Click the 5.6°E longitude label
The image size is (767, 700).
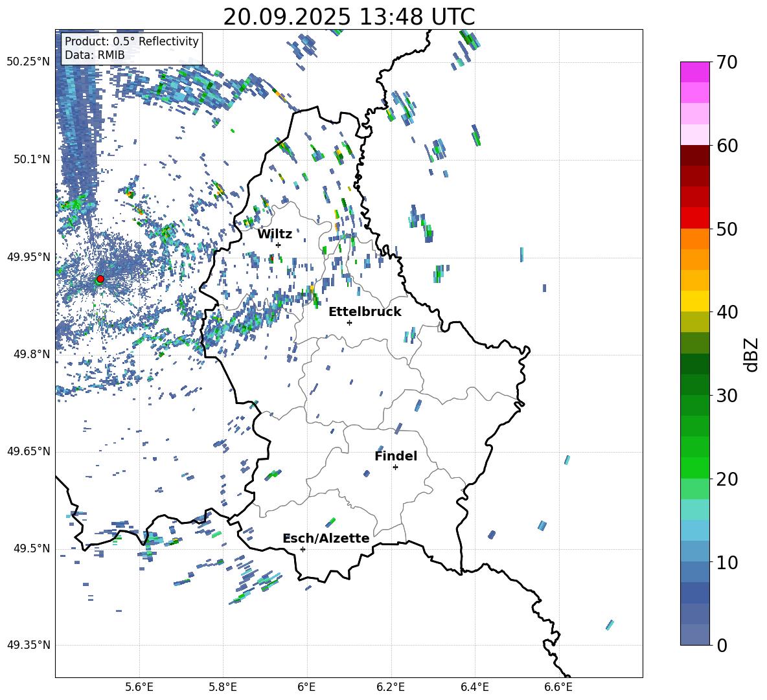coord(139,687)
